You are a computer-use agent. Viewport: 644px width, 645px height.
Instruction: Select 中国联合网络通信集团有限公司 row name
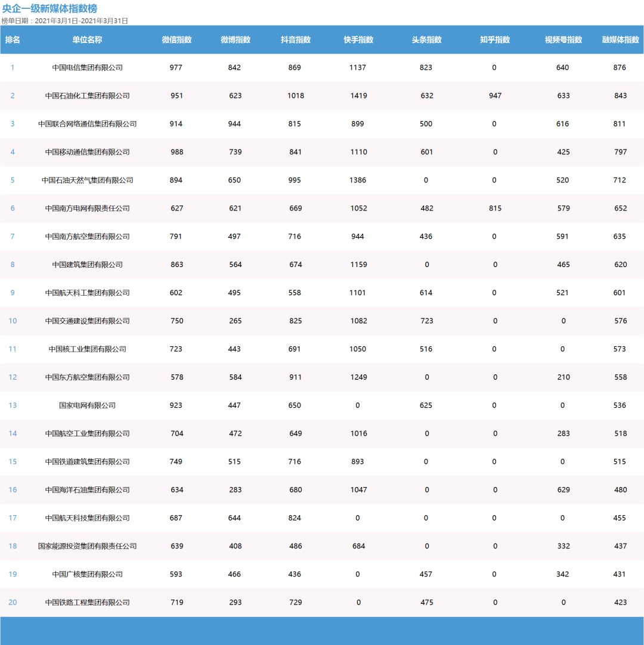coord(87,124)
